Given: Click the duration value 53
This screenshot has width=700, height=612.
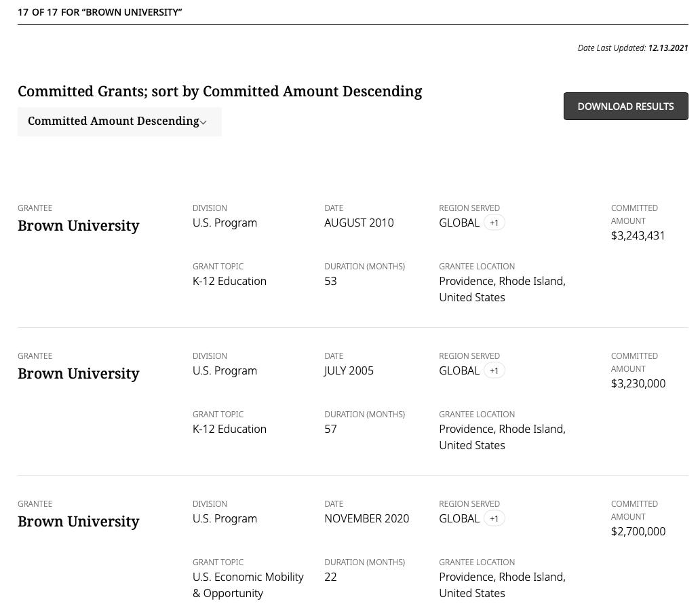Looking at the screenshot, I should point(330,281).
